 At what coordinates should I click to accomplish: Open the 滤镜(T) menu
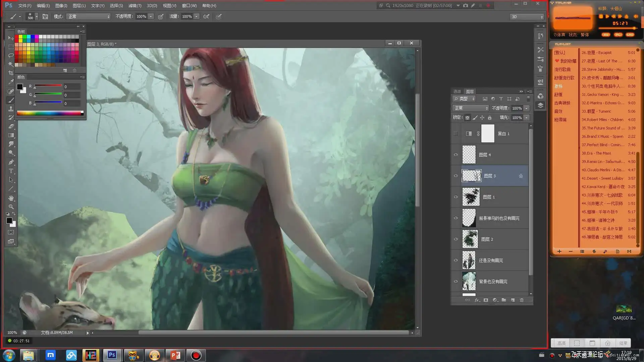coord(135,6)
